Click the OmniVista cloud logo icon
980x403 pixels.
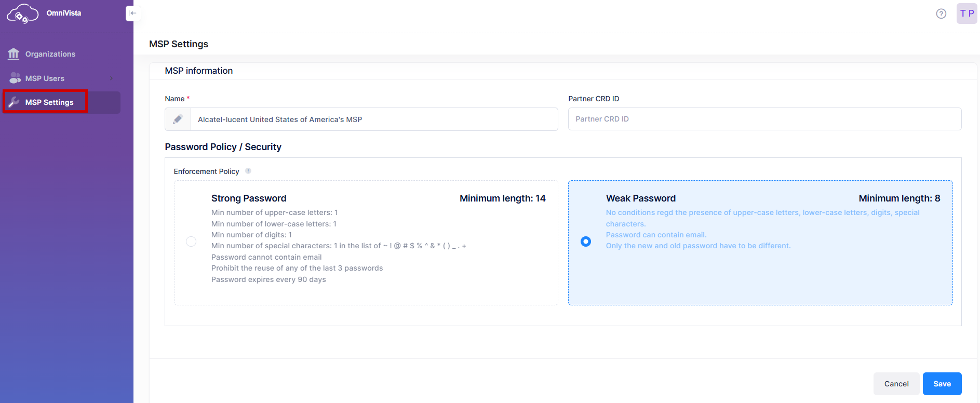tap(22, 14)
